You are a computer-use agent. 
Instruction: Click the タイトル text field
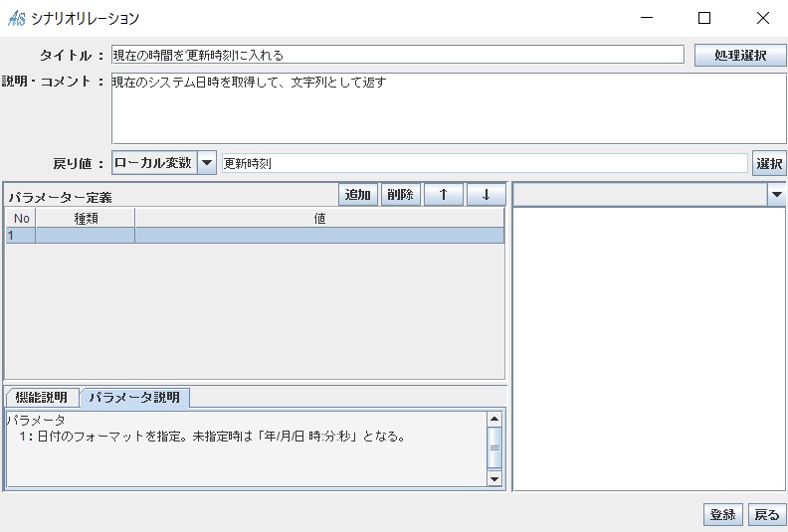tap(398, 56)
